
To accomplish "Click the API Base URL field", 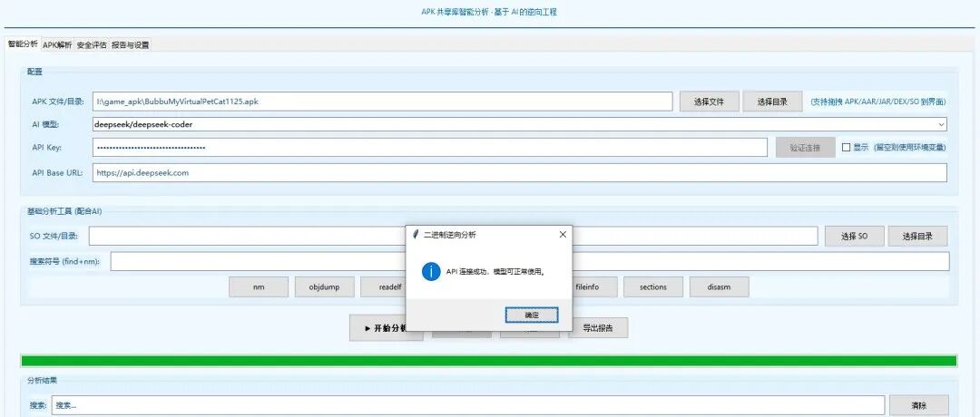I will tap(520, 173).
